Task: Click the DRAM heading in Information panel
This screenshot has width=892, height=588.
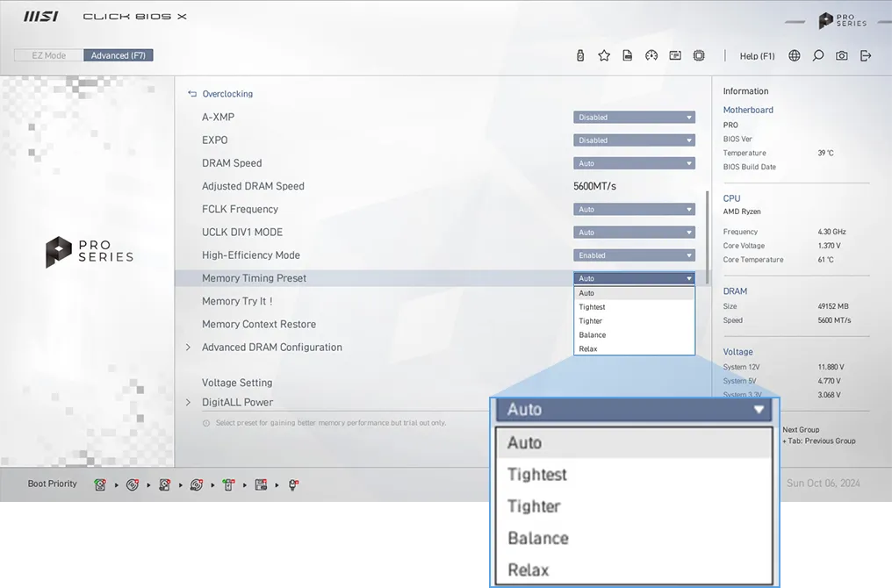Action: 735,291
